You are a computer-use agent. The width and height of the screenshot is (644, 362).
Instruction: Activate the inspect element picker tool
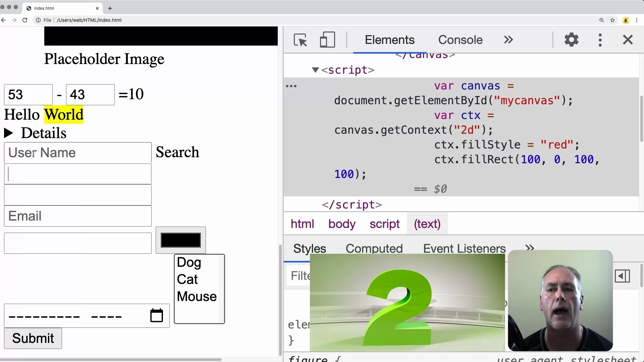click(300, 40)
